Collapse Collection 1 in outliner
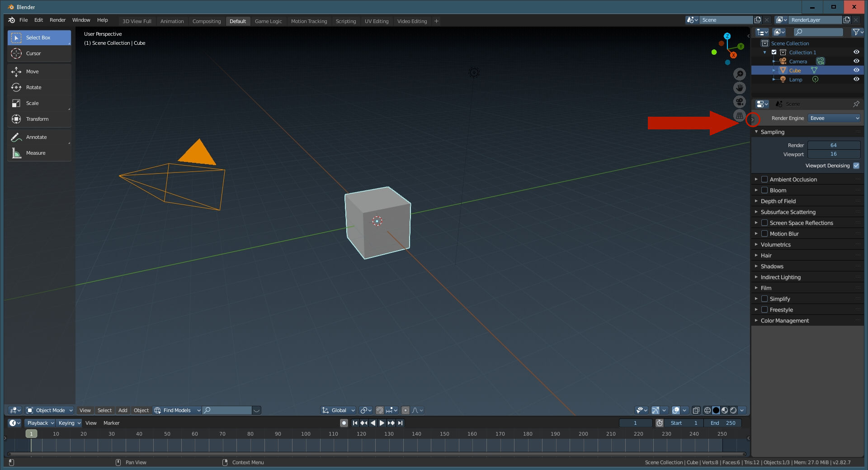 coord(765,52)
